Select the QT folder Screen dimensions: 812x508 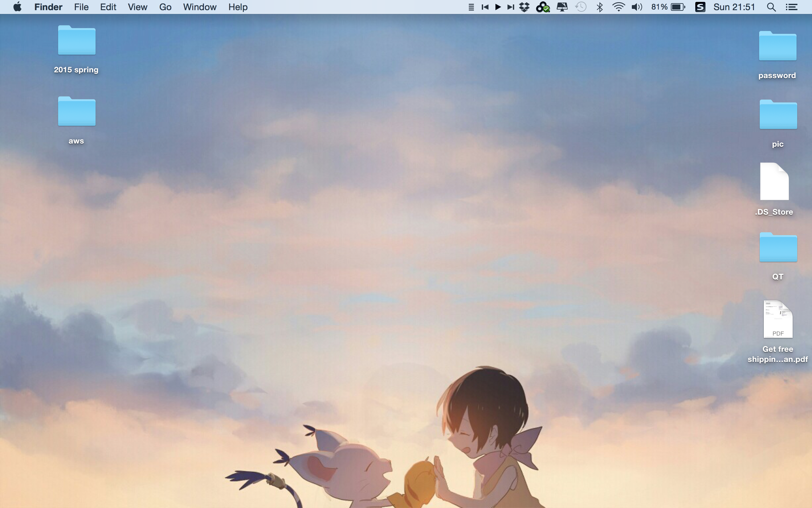tap(778, 247)
